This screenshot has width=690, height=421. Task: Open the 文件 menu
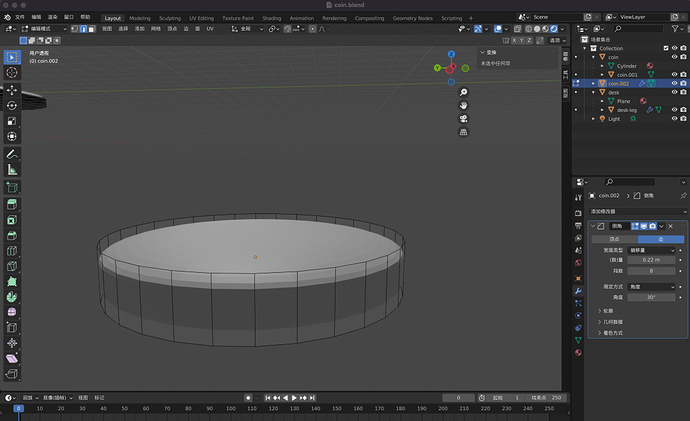[19, 18]
